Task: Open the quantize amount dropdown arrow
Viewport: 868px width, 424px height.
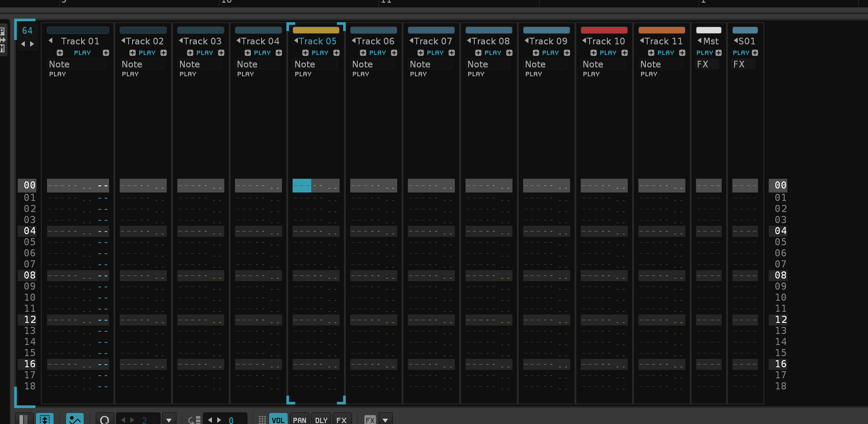Action: coord(168,420)
